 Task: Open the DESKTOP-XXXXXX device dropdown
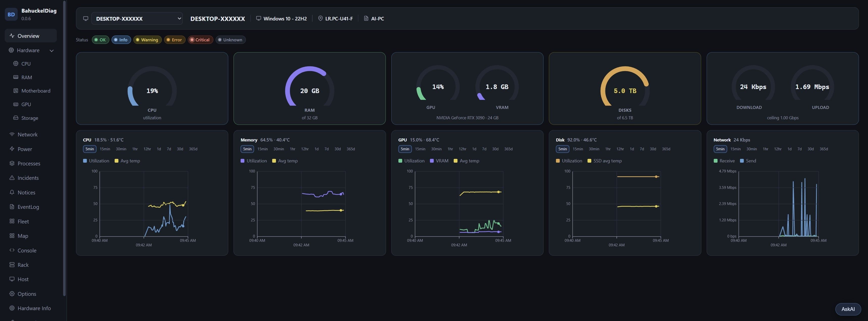click(137, 18)
